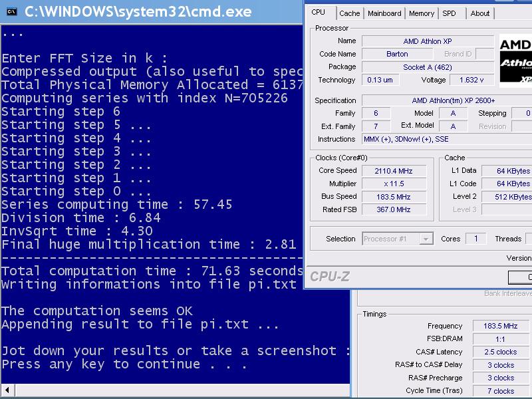Click the Computing series with index N=705226 line

click(x=144, y=98)
